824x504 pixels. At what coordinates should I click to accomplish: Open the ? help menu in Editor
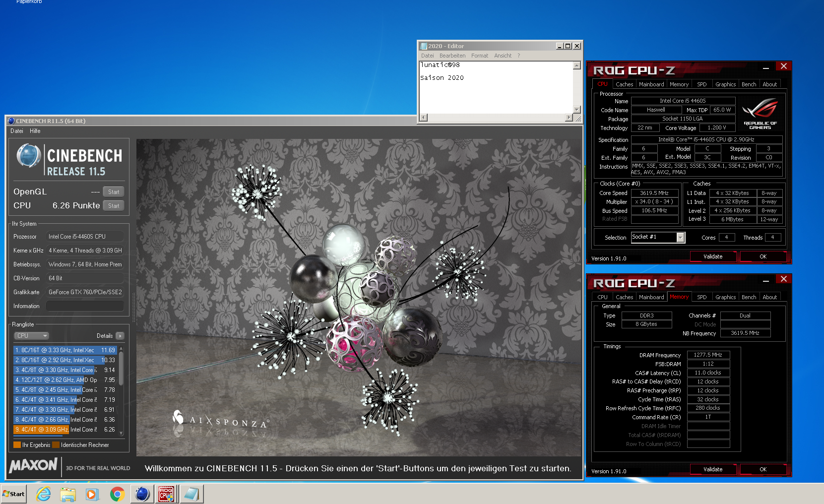click(519, 56)
